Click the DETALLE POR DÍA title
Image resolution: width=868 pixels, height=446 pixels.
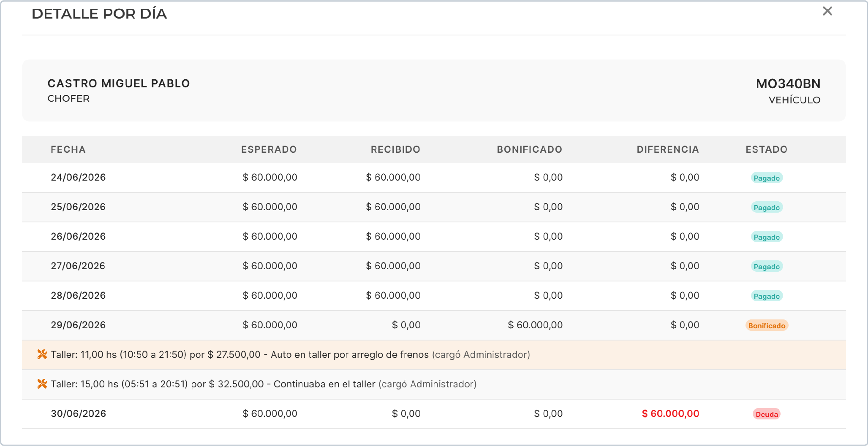tap(99, 14)
